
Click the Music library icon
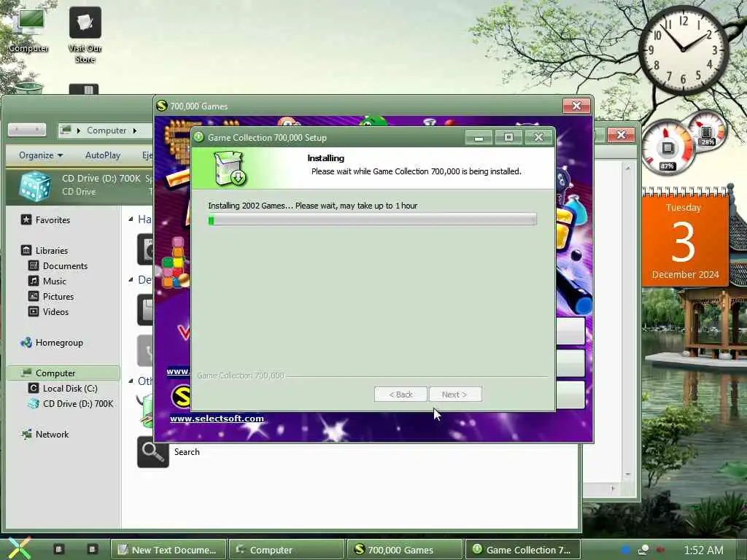34,281
